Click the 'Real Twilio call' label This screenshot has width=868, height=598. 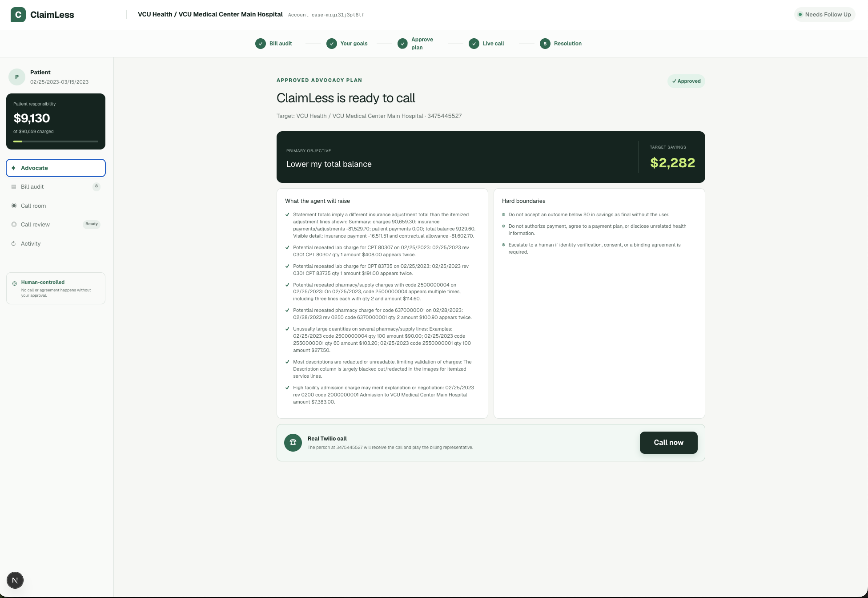(x=327, y=439)
